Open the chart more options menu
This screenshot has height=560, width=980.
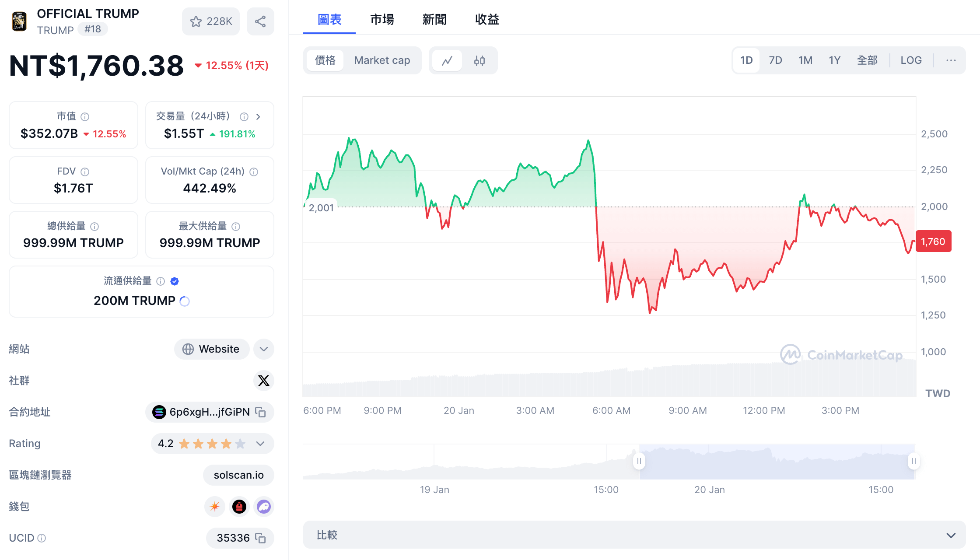951,60
